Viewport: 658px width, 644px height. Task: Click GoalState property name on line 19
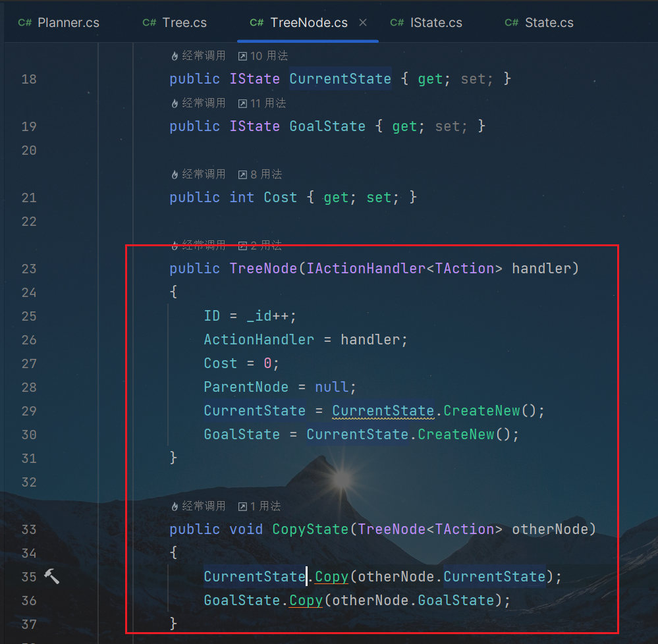(x=327, y=126)
